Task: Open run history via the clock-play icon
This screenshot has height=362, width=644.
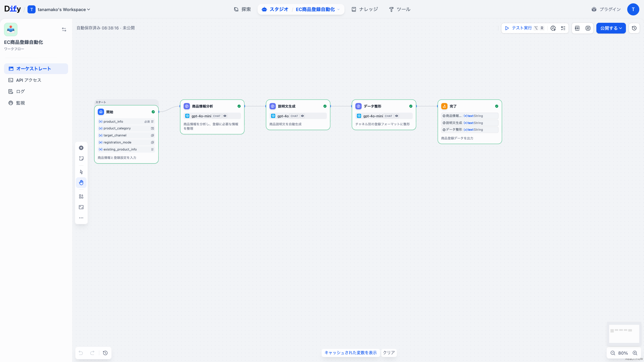Action: pyautogui.click(x=553, y=28)
